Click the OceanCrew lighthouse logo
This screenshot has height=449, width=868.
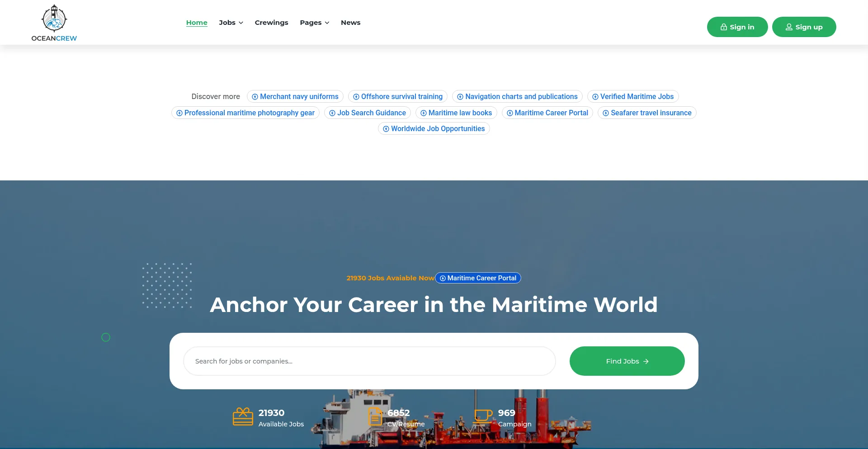click(x=54, y=19)
